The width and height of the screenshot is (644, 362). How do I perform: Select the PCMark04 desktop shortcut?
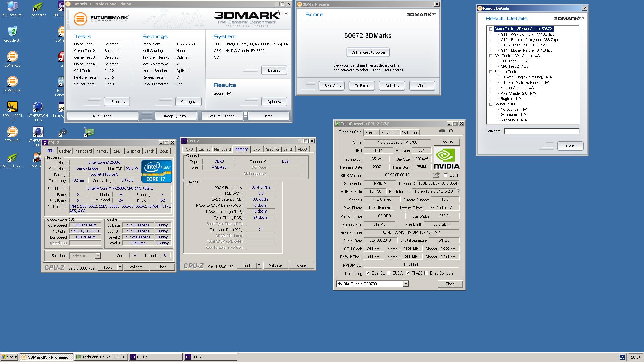tap(12, 134)
